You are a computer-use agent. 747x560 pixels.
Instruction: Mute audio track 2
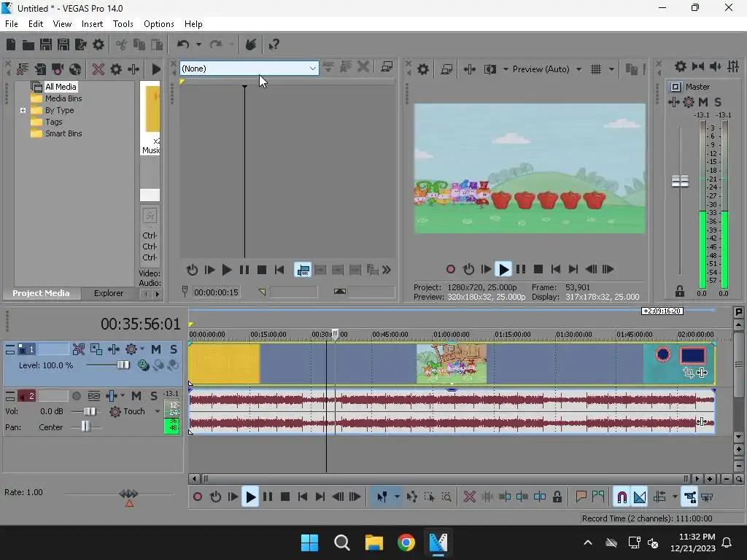tap(136, 396)
